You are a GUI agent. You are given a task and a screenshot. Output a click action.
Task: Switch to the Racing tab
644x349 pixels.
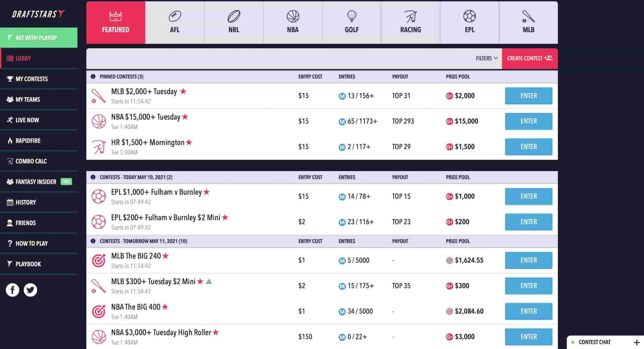[x=410, y=22]
